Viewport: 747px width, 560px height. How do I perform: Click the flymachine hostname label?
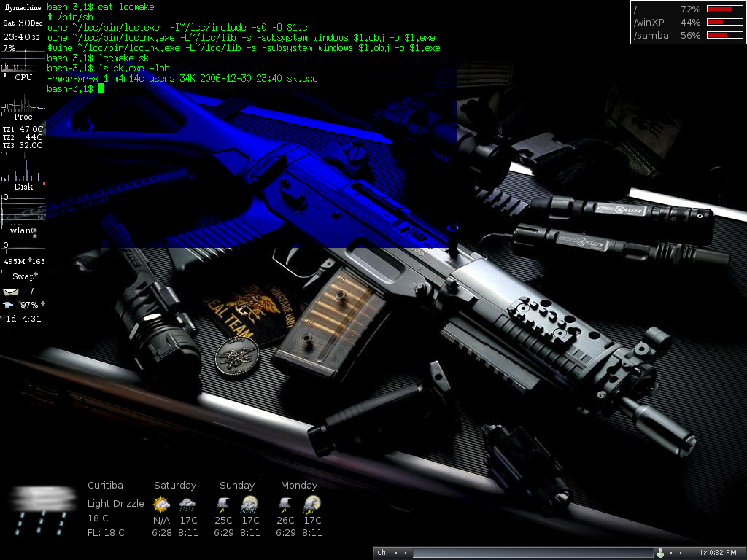coord(23,7)
